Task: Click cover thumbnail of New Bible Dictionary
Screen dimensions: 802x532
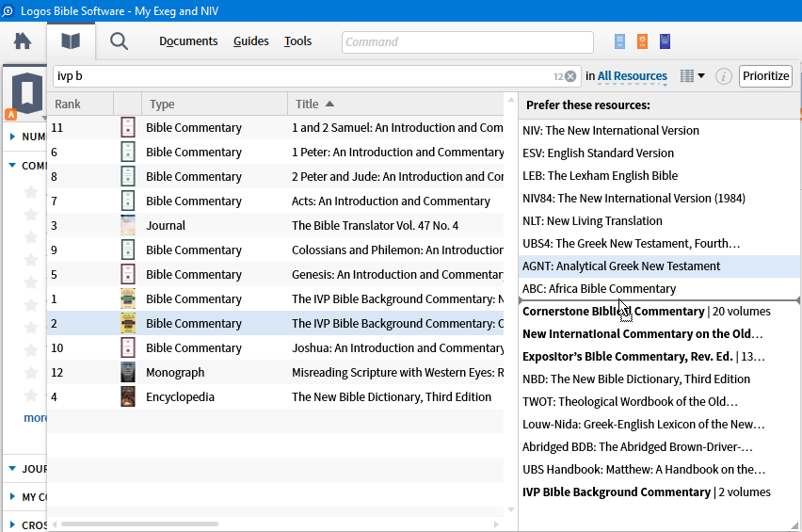Action: tap(128, 397)
